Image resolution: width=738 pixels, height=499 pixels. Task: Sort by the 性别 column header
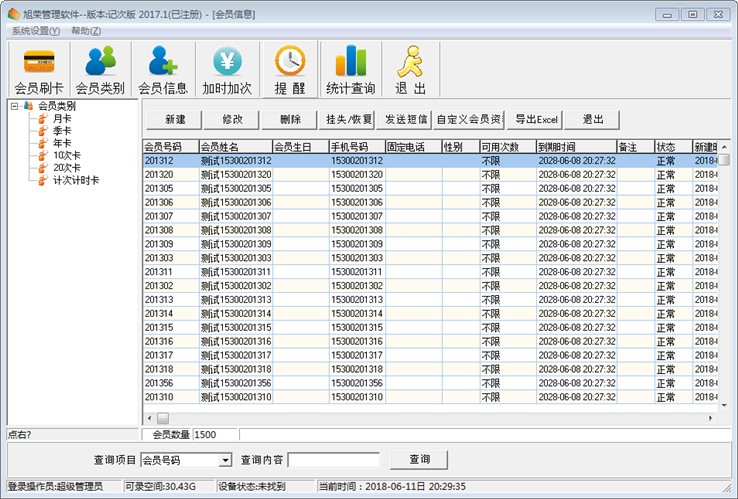[461, 147]
